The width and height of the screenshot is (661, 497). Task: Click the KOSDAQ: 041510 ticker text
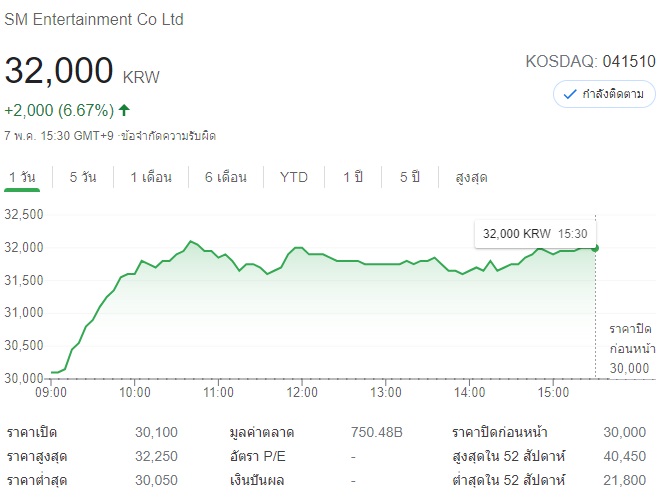(590, 62)
